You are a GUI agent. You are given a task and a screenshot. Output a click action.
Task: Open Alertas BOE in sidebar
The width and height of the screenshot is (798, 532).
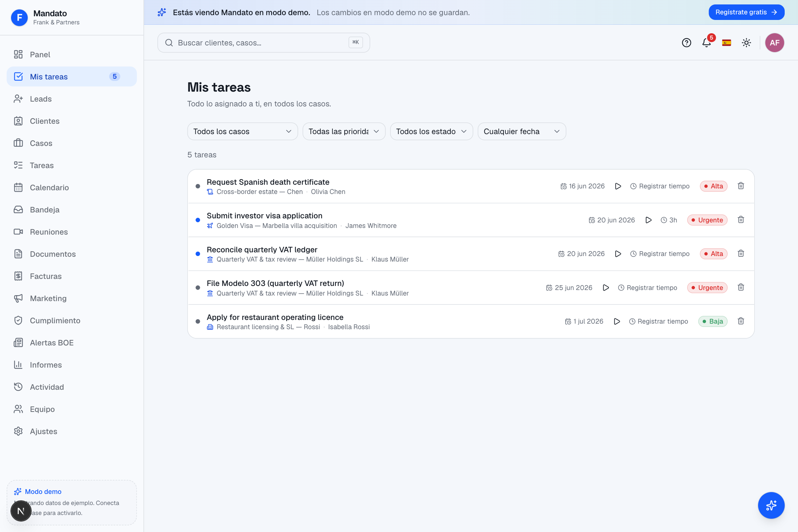tap(72, 343)
